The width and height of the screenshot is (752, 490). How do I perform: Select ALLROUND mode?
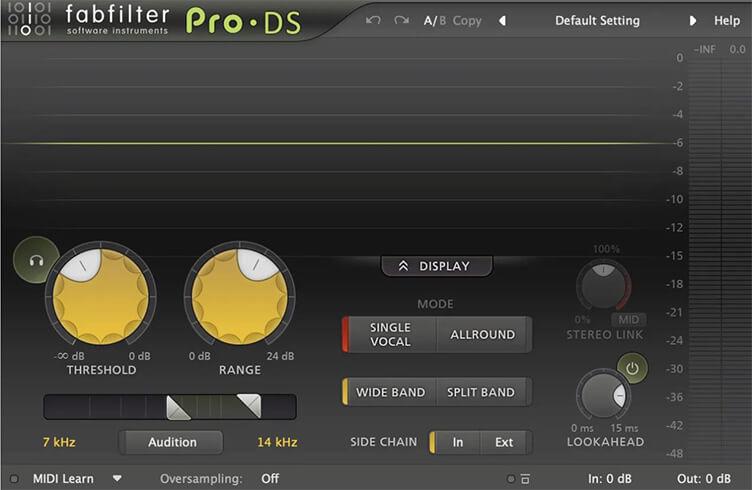pyautogui.click(x=483, y=335)
